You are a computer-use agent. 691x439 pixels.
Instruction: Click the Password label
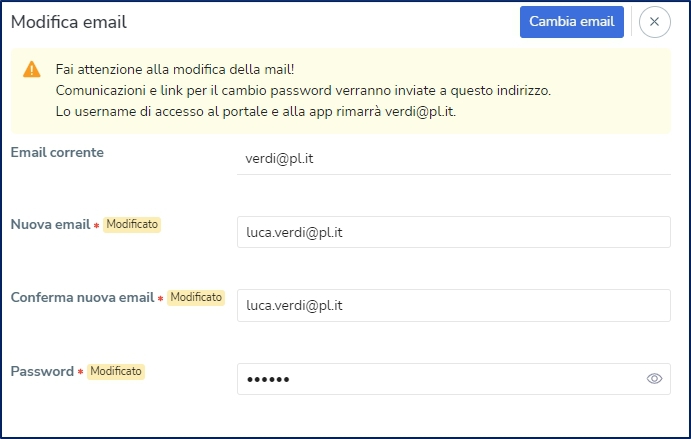pyautogui.click(x=42, y=371)
